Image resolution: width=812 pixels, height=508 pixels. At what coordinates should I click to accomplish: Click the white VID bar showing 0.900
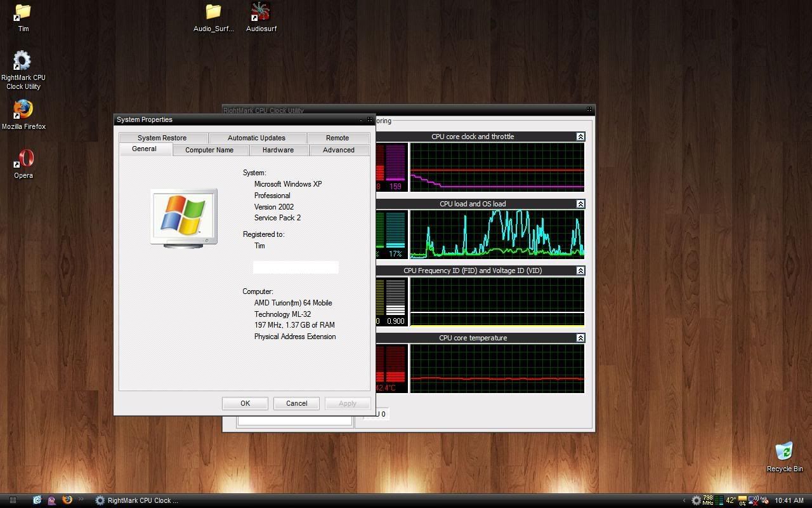click(x=396, y=298)
